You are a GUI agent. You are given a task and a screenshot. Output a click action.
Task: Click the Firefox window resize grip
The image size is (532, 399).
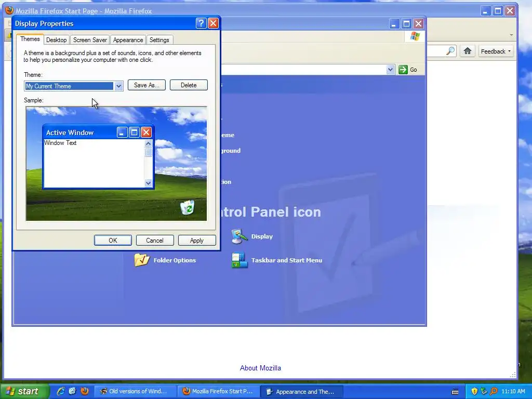(x=513, y=375)
